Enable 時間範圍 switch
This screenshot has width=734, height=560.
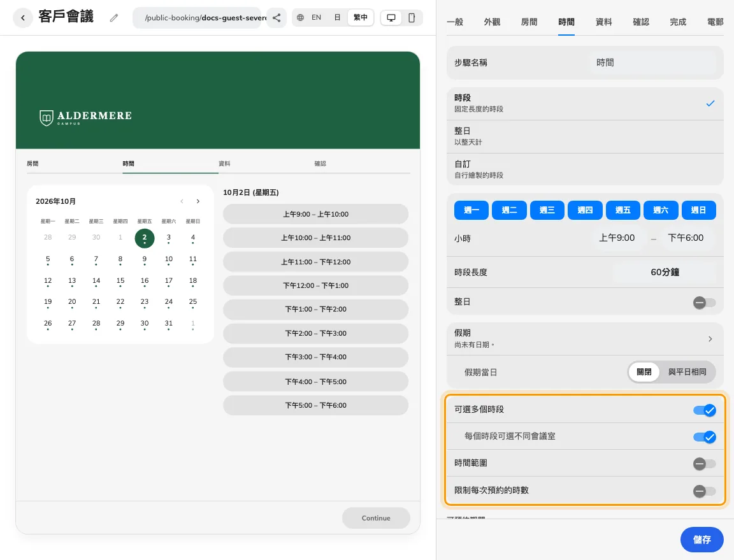(705, 464)
